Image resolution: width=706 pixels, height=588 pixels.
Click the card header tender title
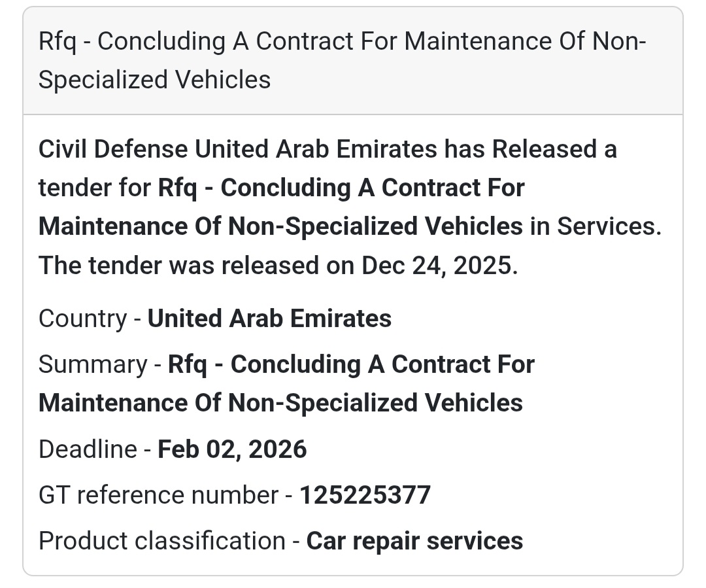coord(341,42)
